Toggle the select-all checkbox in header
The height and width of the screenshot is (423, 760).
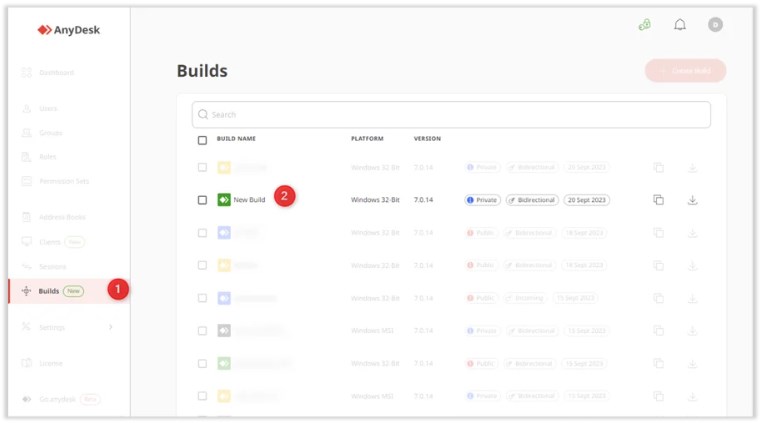[x=202, y=140]
